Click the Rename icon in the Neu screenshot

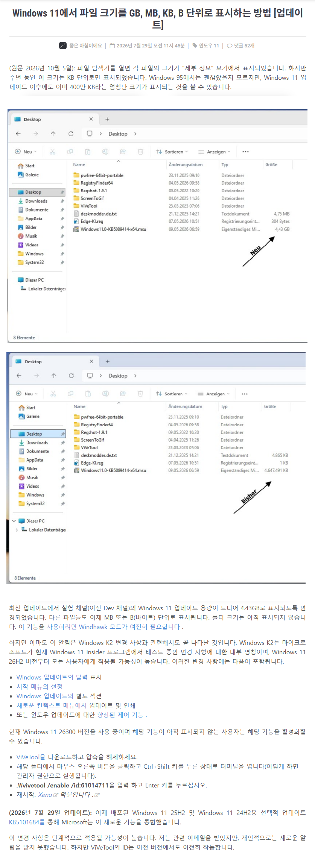click(x=105, y=152)
